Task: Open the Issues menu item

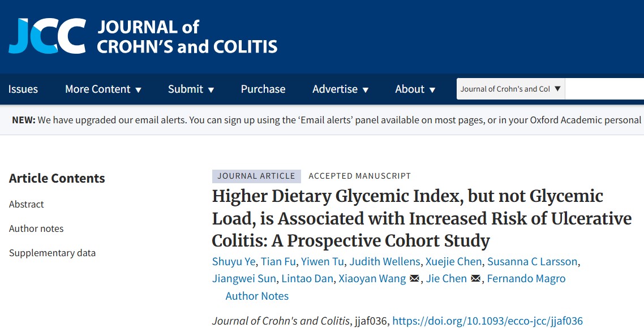Action: (23, 89)
